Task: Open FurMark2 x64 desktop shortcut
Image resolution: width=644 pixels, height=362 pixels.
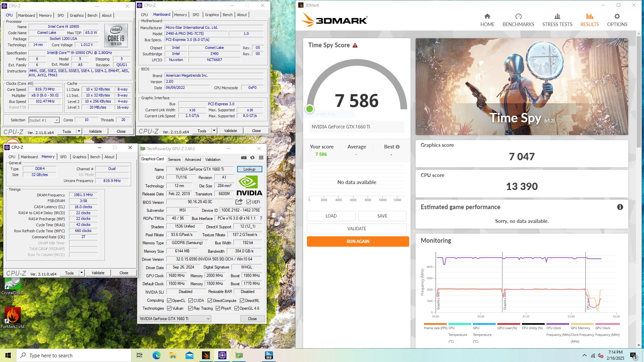Action: pyautogui.click(x=12, y=318)
